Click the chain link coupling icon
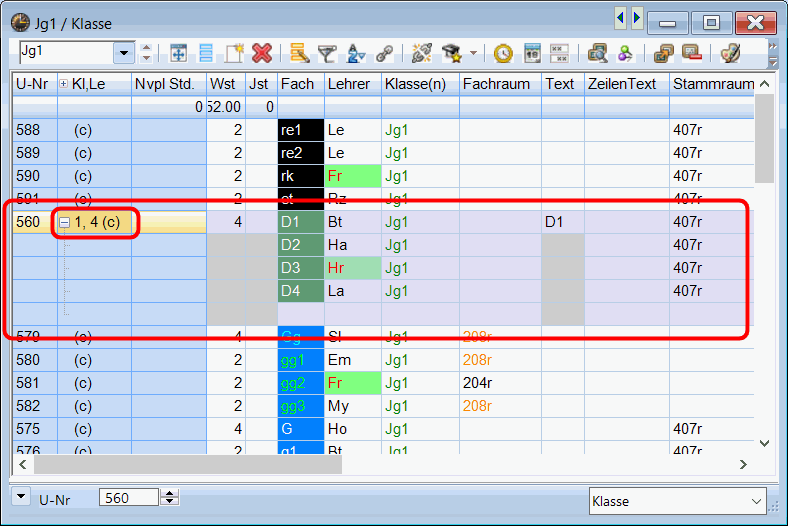 tap(384, 53)
